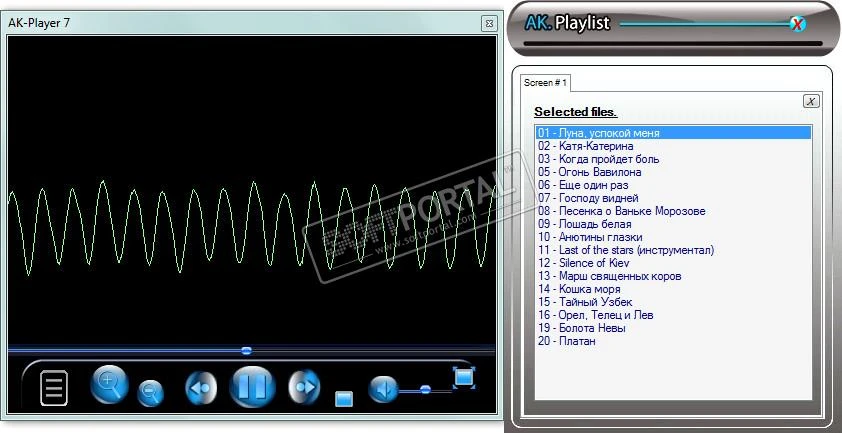Pause playback with the center pause button
The height and width of the screenshot is (433, 842).
252,387
